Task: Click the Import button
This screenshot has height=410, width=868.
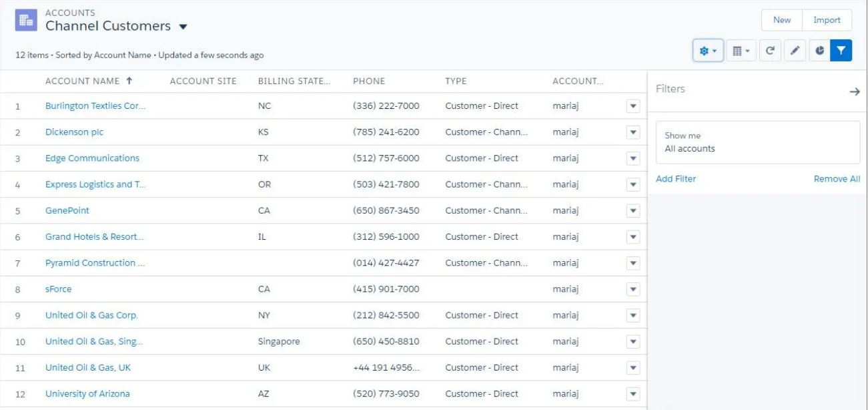Action: [x=827, y=20]
